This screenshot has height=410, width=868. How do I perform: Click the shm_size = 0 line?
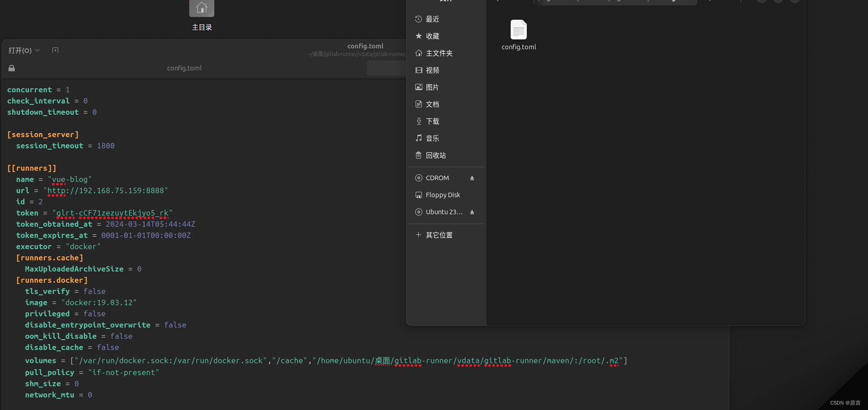click(52, 384)
